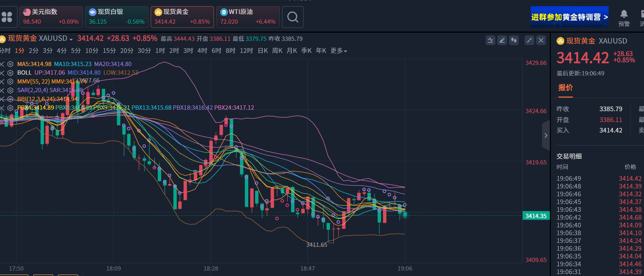Remove the BOLL indicator
The height and width of the screenshot is (276, 644).
pyautogui.click(x=2, y=73)
